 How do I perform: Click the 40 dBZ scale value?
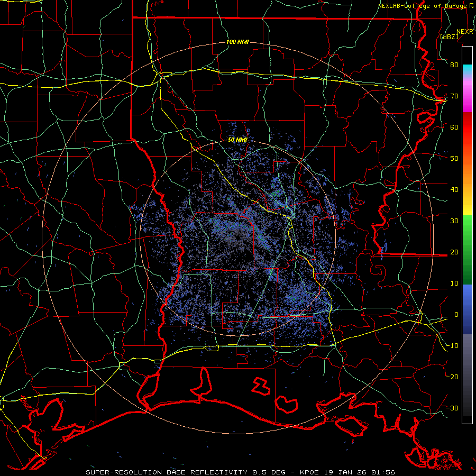(x=454, y=190)
